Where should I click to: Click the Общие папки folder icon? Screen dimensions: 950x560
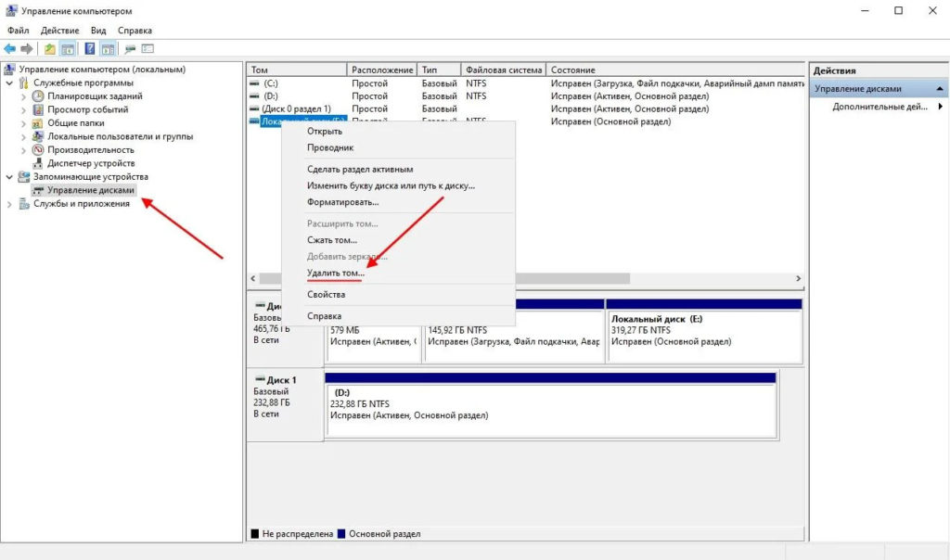(38, 123)
